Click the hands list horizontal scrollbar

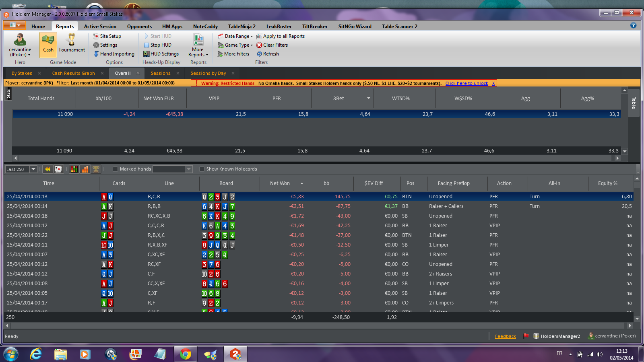[x=318, y=325]
